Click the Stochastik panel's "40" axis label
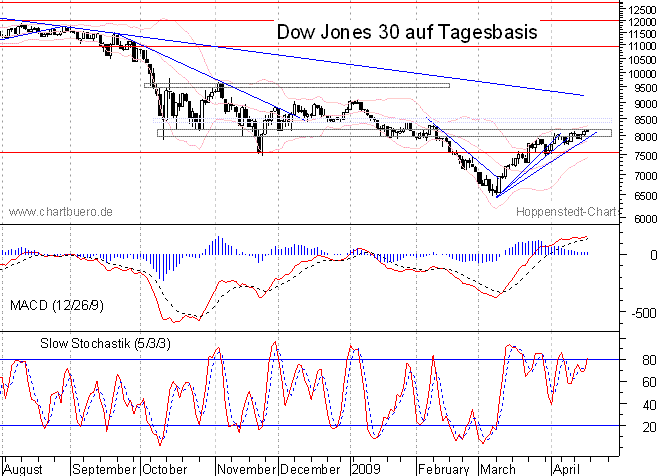This screenshot has height=476, width=660. 649,405
